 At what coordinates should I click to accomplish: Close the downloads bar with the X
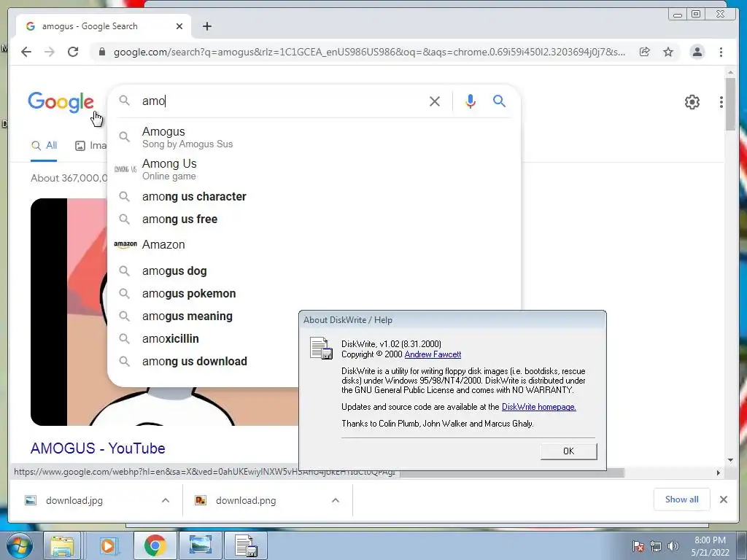point(723,499)
